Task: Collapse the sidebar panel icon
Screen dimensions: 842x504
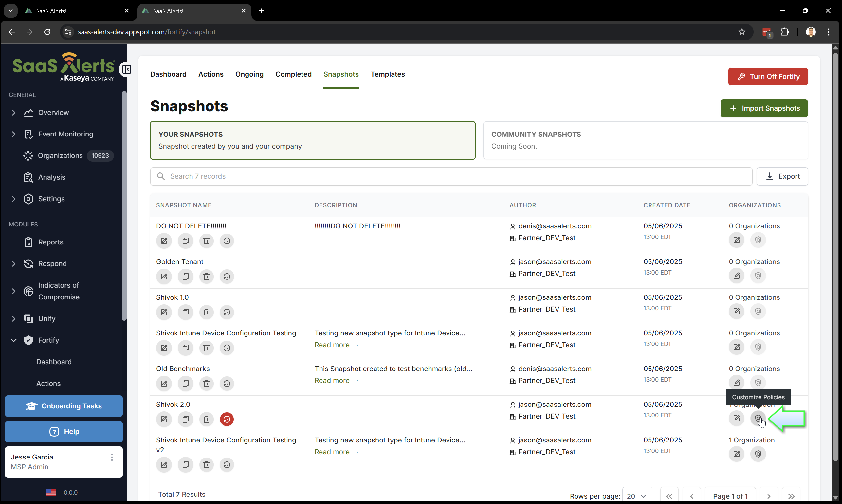Action: point(126,70)
